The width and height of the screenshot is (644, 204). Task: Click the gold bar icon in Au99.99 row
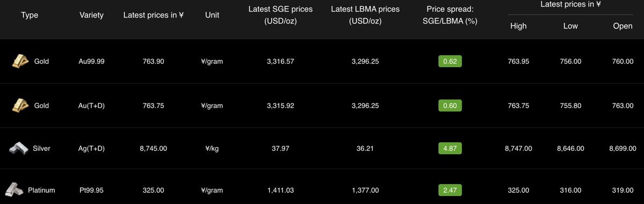point(20,61)
